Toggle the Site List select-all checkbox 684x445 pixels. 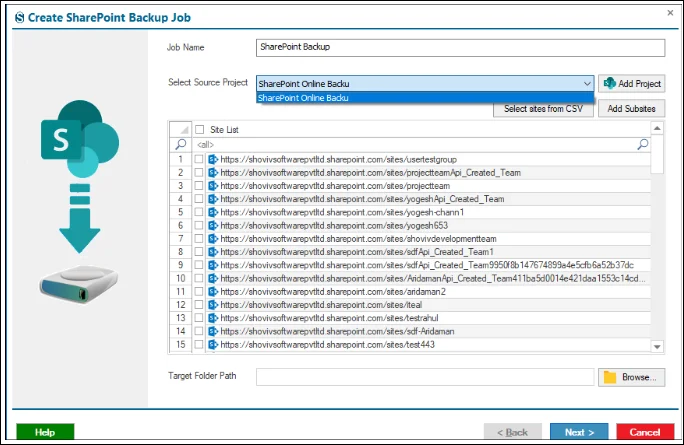click(x=200, y=130)
